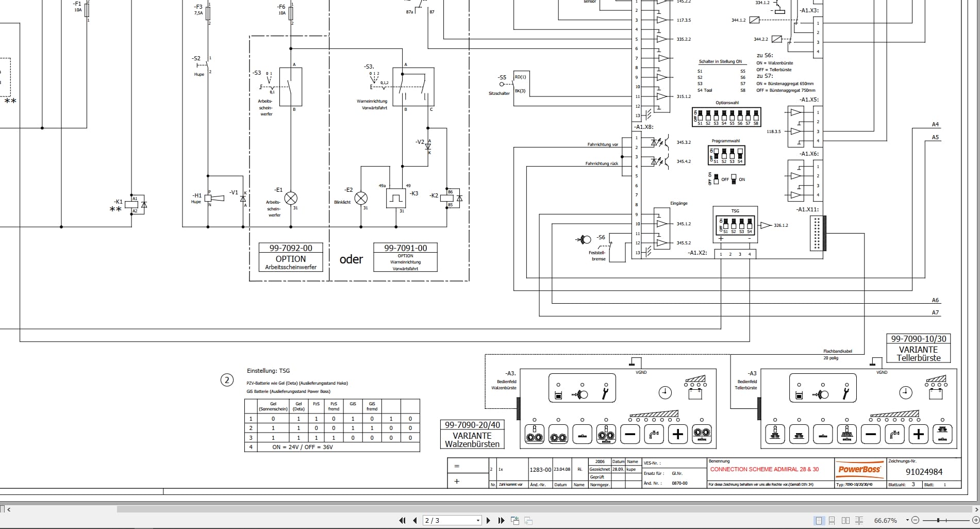The height and width of the screenshot is (529, 980).
Task: Go to the next page
Action: click(x=488, y=520)
